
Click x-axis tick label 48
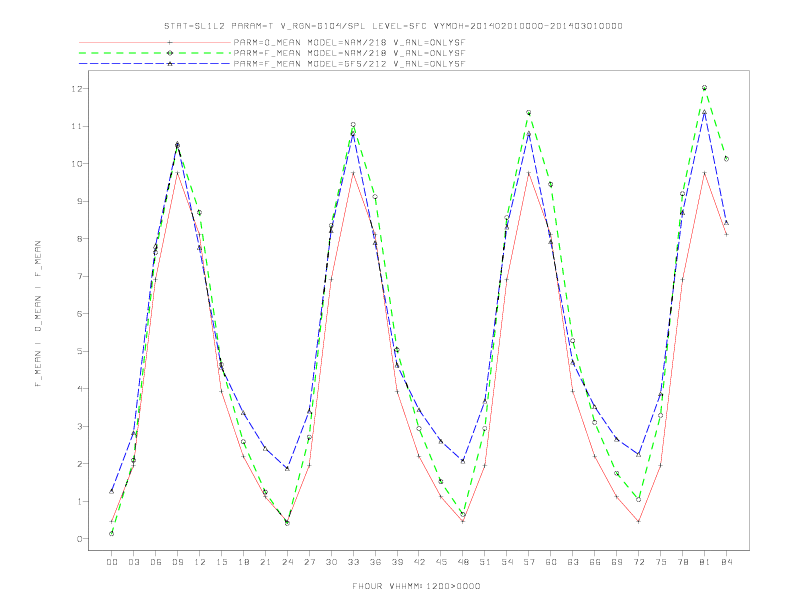(x=463, y=562)
